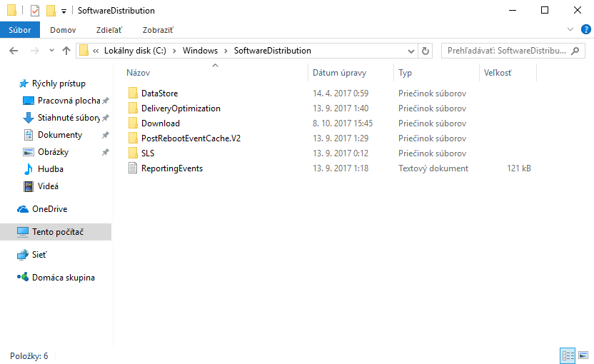Click the date 8. 10. 2017 15:45
This screenshot has height=364, width=594.
pos(343,123)
